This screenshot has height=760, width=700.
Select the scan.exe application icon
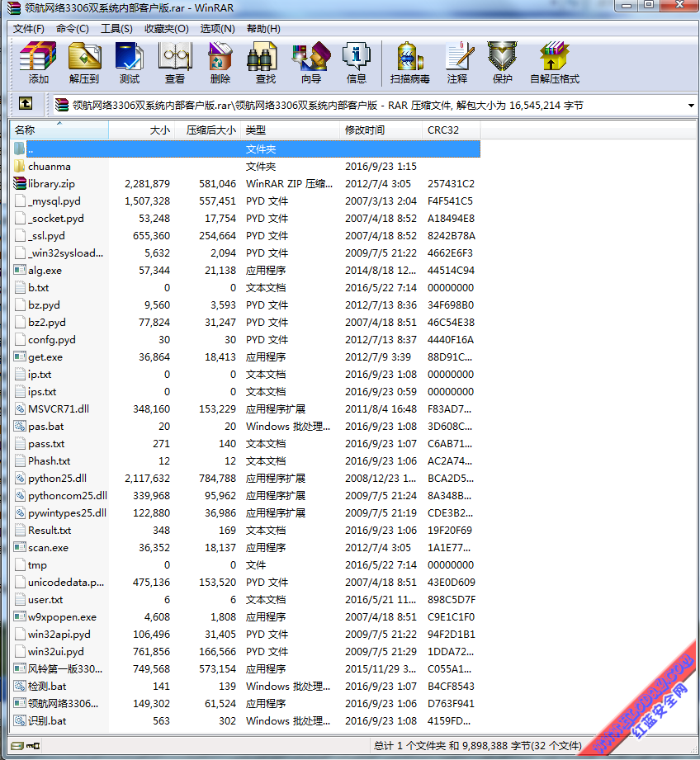tap(19, 547)
